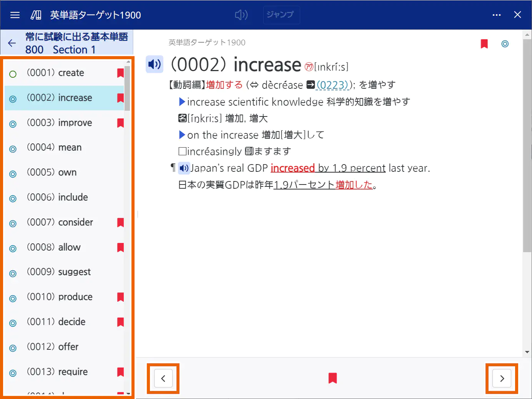Click the word list scrollbar thumb
The image size is (532, 399).
[x=127, y=88]
